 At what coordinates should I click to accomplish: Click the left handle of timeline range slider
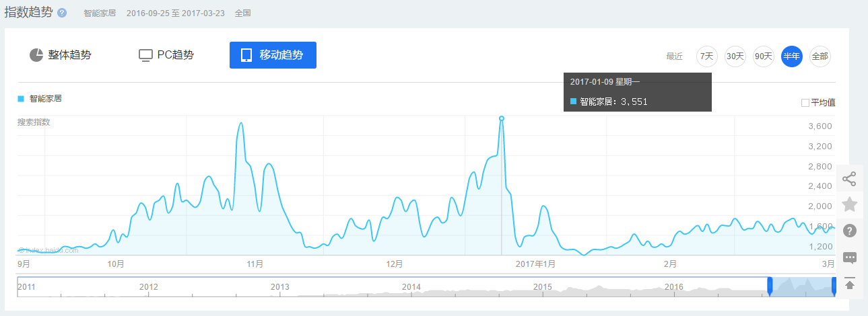[x=770, y=286]
